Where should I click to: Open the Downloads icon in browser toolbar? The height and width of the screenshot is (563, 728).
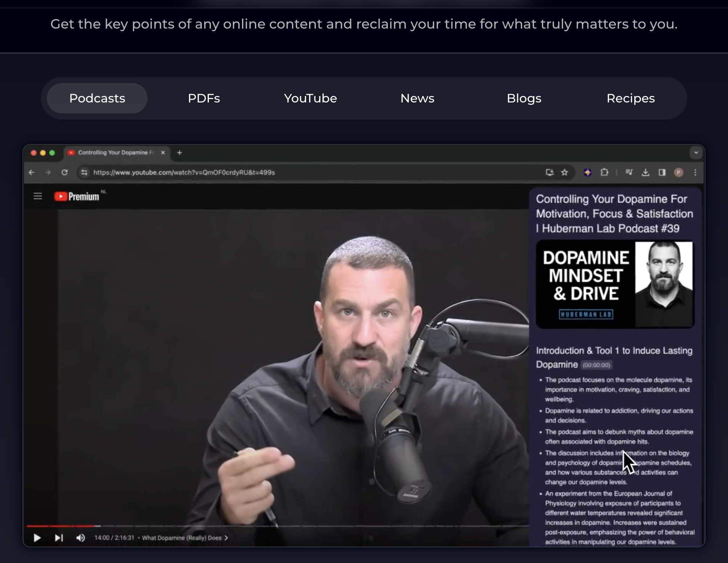(645, 172)
